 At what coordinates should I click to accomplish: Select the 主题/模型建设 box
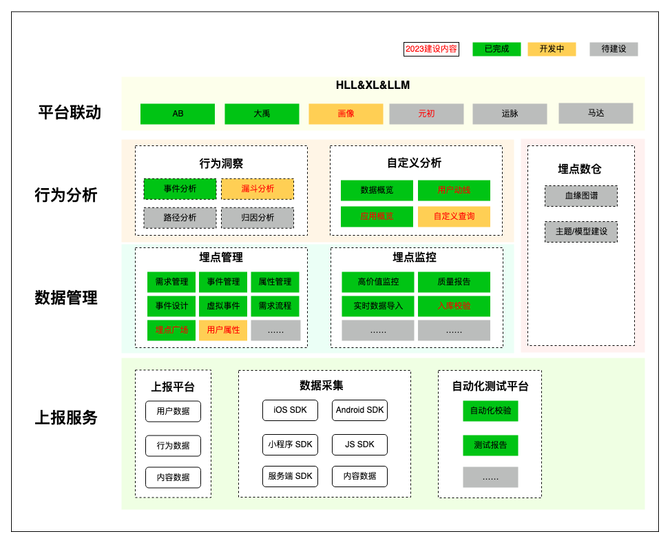click(x=581, y=232)
